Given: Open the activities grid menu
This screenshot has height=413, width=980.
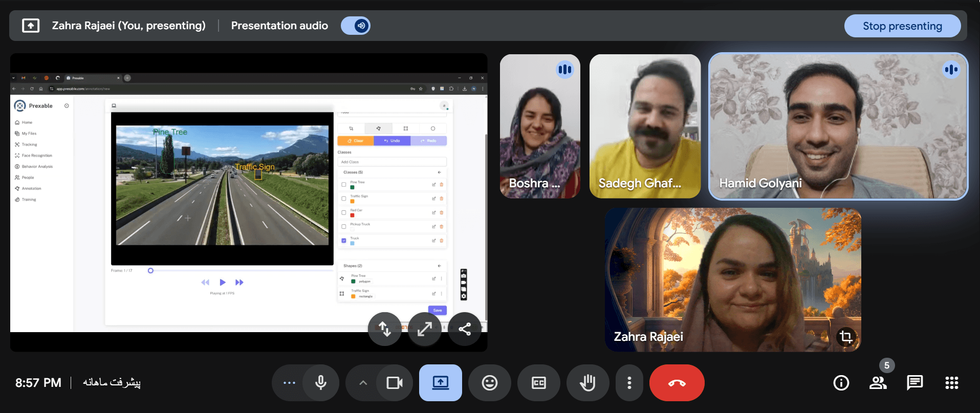Looking at the screenshot, I should [x=951, y=383].
